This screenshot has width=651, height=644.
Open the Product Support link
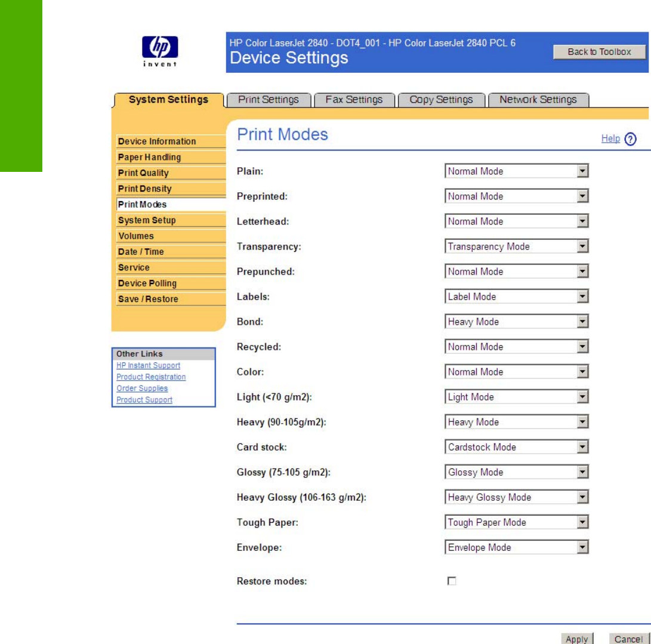click(144, 399)
